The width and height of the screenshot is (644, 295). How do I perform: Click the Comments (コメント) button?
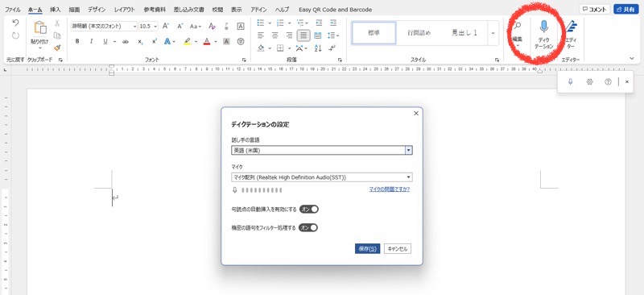pyautogui.click(x=594, y=10)
